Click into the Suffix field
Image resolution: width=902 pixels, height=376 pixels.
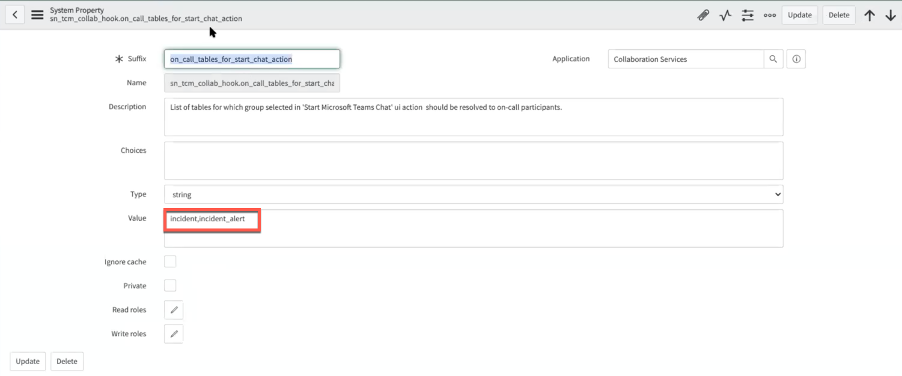coord(252,59)
